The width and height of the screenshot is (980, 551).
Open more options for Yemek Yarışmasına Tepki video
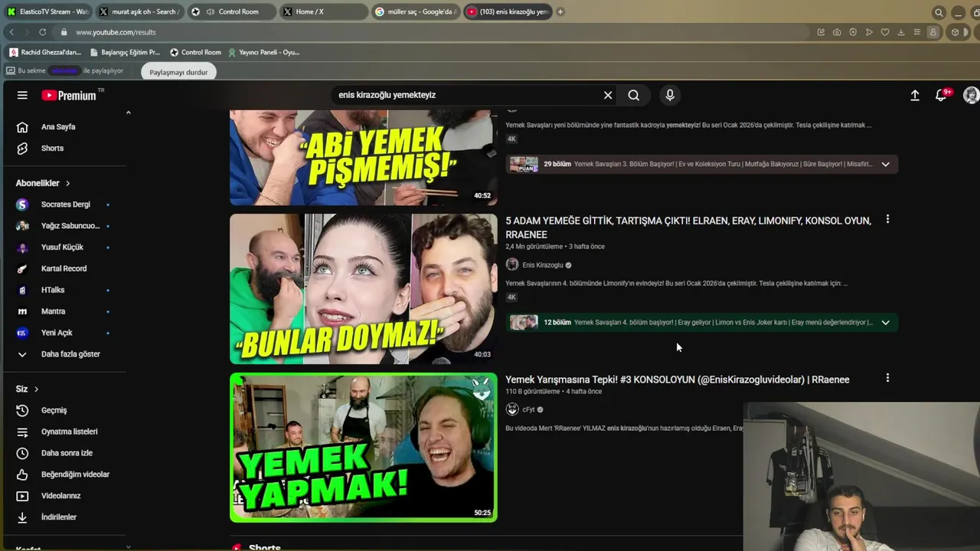887,378
